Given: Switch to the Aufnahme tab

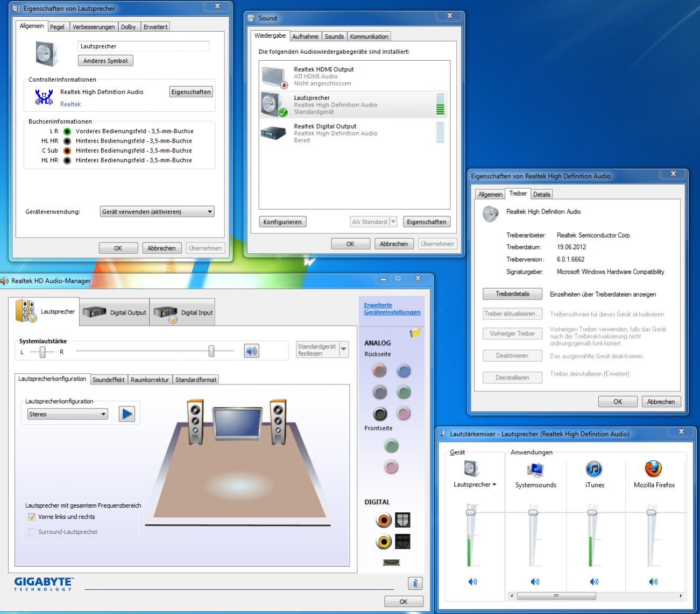Looking at the screenshot, I should click(305, 37).
